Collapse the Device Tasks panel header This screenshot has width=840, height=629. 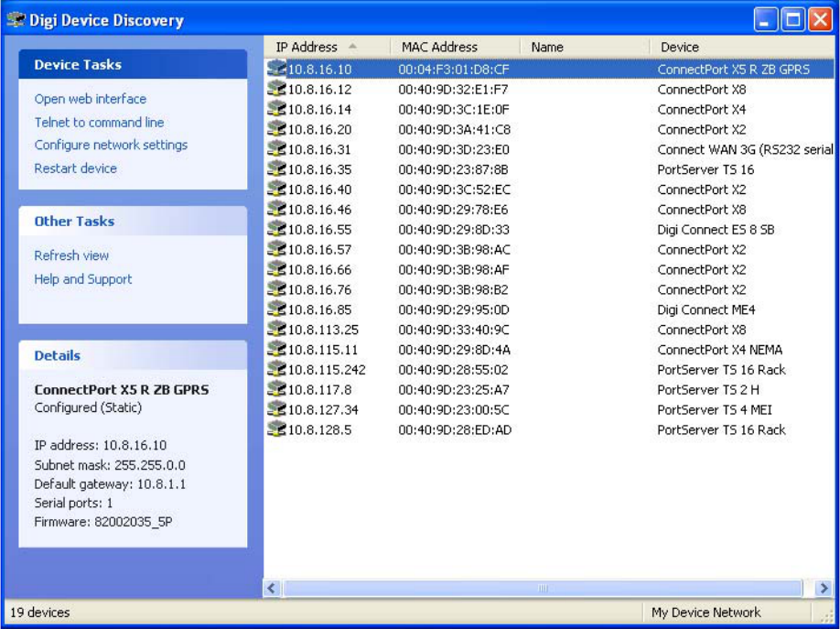[x=133, y=64]
